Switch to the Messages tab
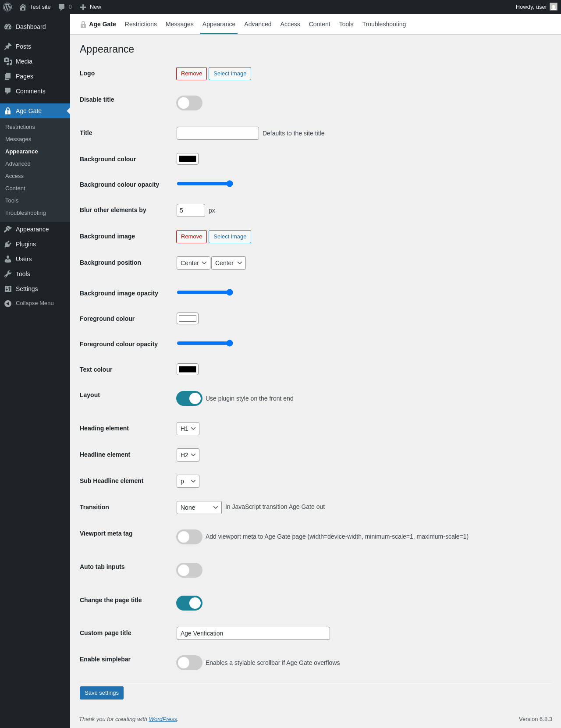 (x=180, y=24)
